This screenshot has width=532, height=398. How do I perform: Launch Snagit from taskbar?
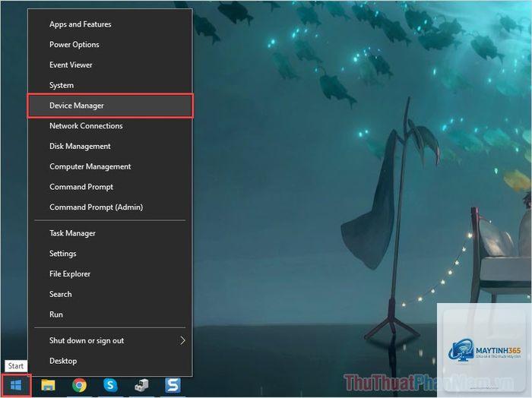click(x=173, y=385)
